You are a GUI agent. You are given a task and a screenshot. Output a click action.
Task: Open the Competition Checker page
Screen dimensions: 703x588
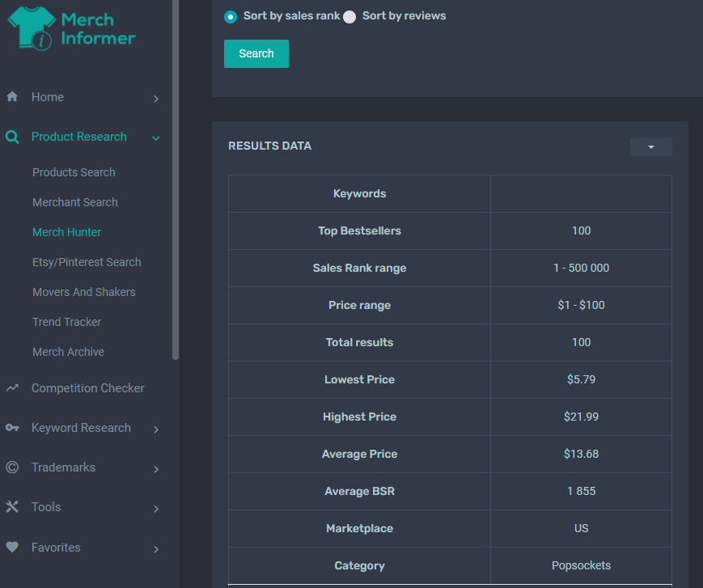(x=88, y=388)
